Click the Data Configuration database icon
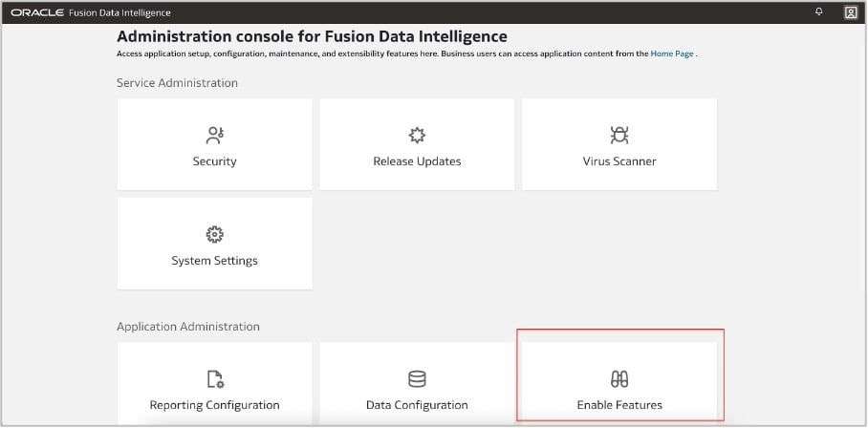The height and width of the screenshot is (428, 868). point(417,379)
